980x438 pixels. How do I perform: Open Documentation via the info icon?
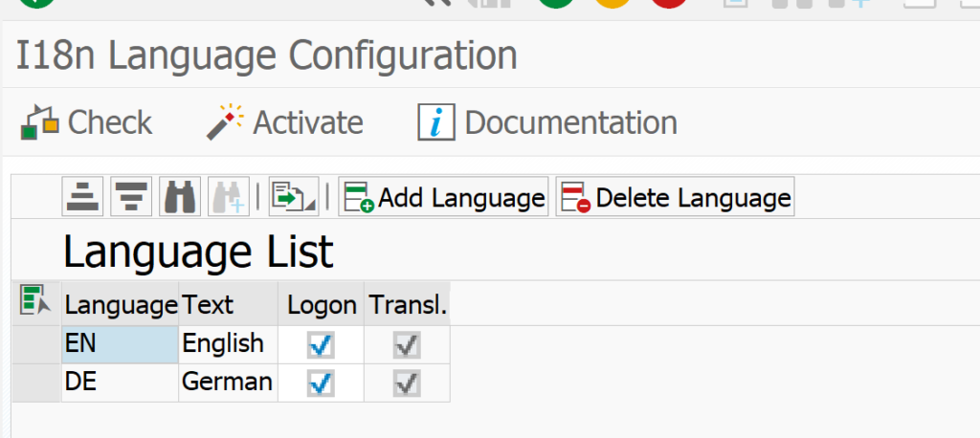point(436,122)
